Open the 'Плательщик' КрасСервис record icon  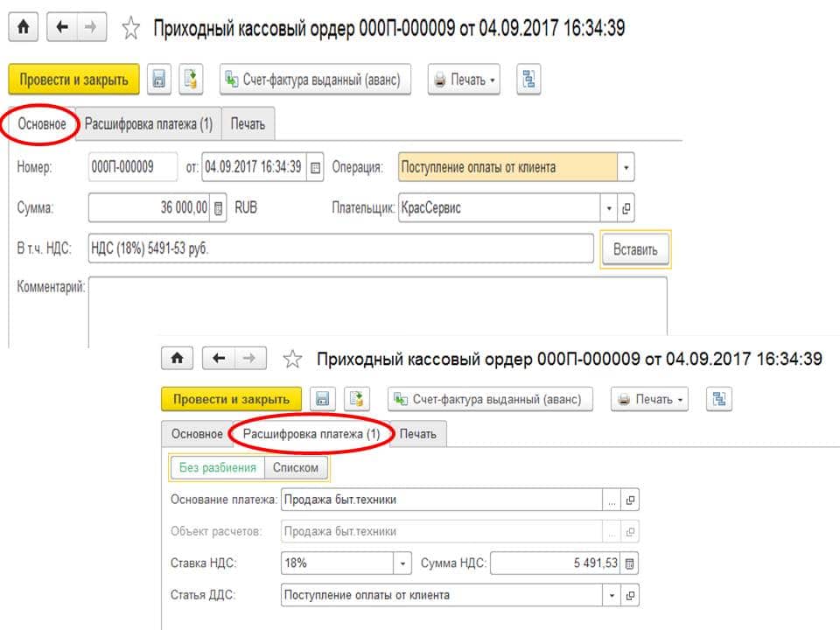(x=626, y=208)
